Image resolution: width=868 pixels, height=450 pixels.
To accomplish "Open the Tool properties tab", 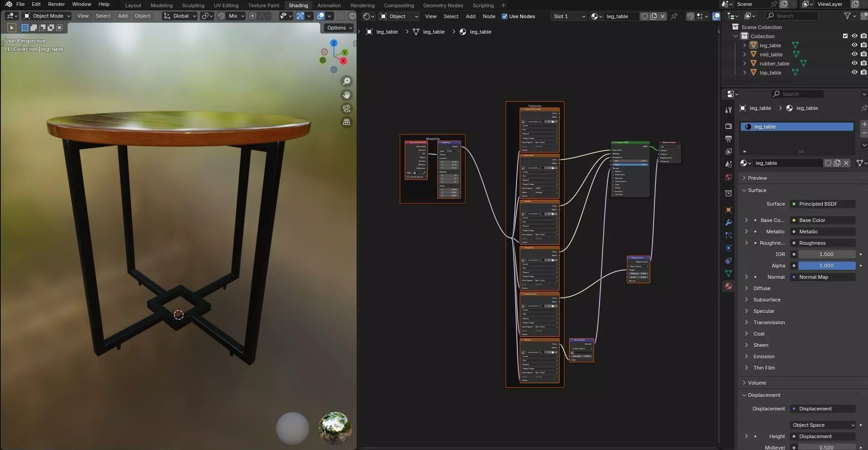I will (x=729, y=110).
